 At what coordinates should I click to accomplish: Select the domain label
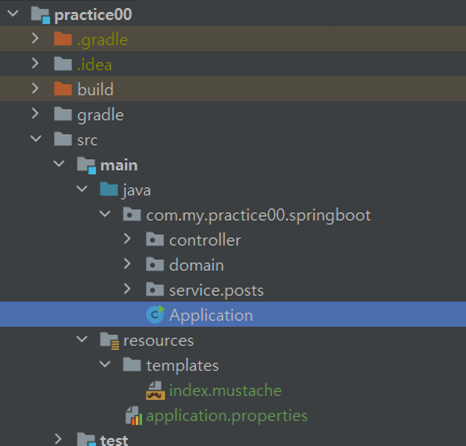(197, 265)
